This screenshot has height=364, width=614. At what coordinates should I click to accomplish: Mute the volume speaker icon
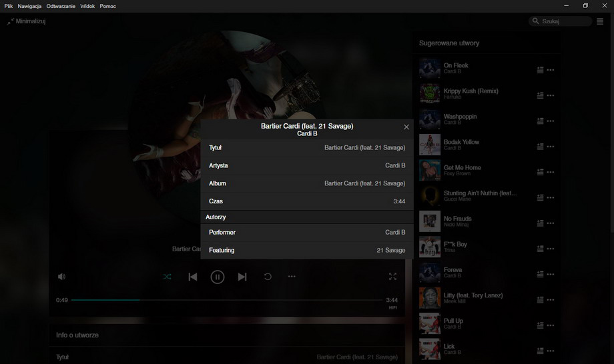(61, 277)
